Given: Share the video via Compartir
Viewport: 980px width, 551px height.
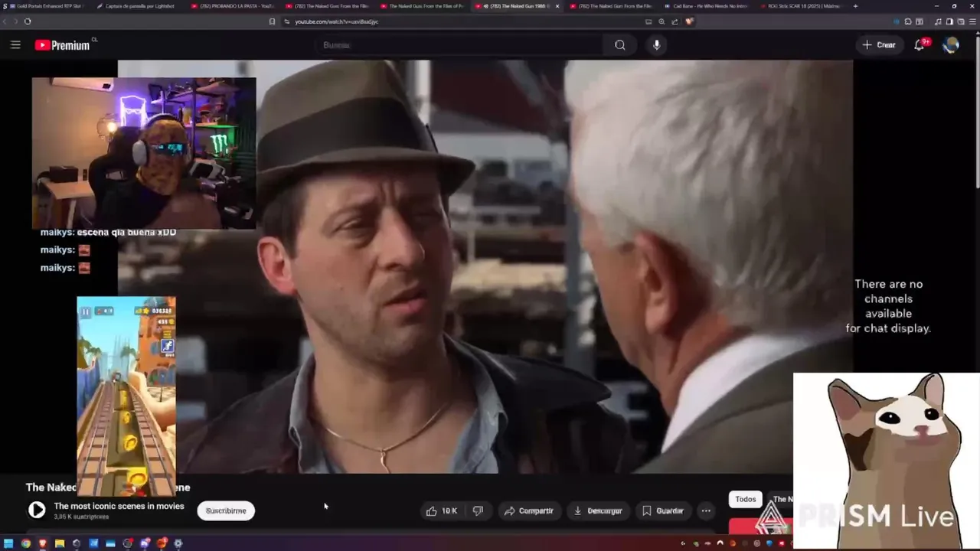Looking at the screenshot, I should (x=529, y=510).
